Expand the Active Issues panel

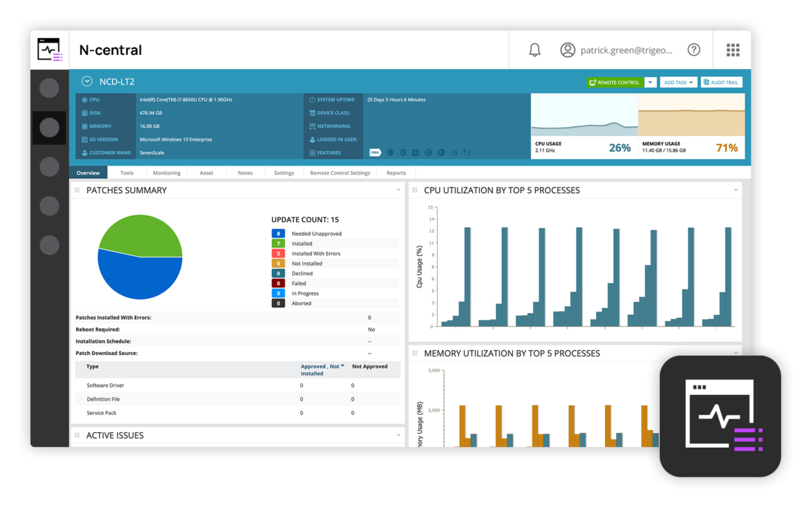coord(399,436)
